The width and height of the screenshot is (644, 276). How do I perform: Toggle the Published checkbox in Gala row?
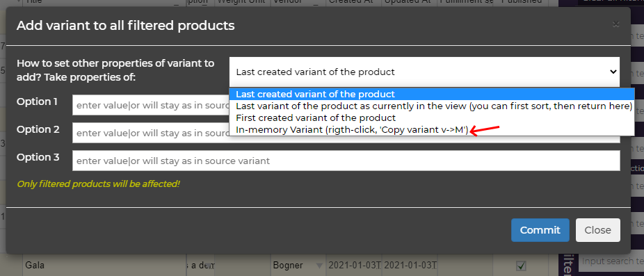tap(521, 266)
